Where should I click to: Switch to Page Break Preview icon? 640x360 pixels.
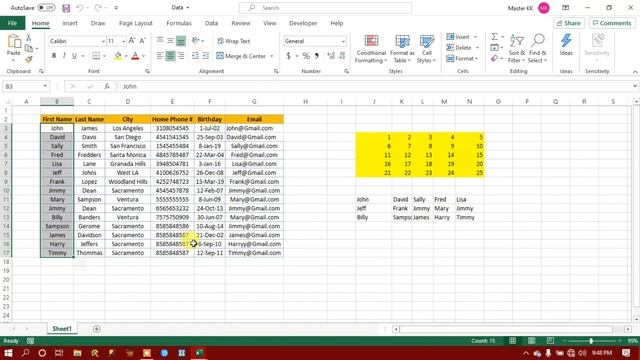point(550,340)
